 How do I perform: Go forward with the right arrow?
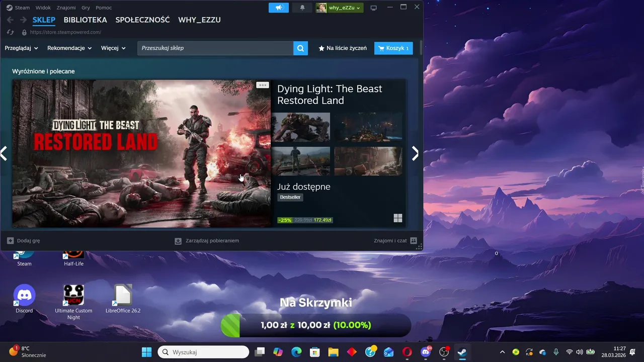23,20
